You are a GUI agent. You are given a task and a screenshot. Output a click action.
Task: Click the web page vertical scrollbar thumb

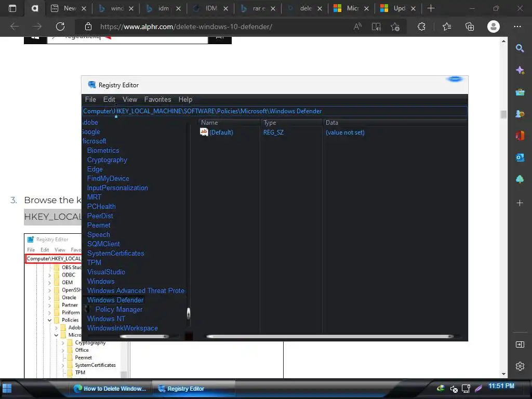503,114
